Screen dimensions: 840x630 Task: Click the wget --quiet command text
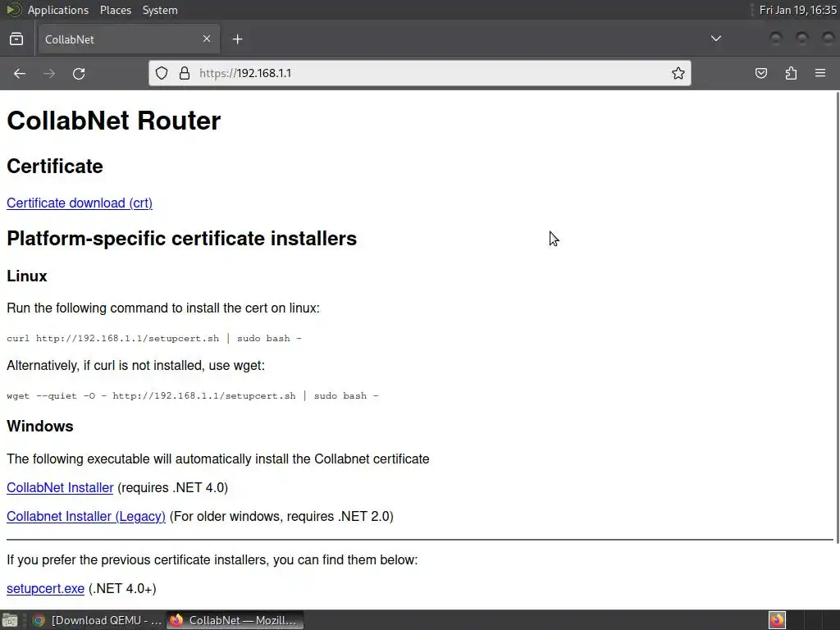192,396
